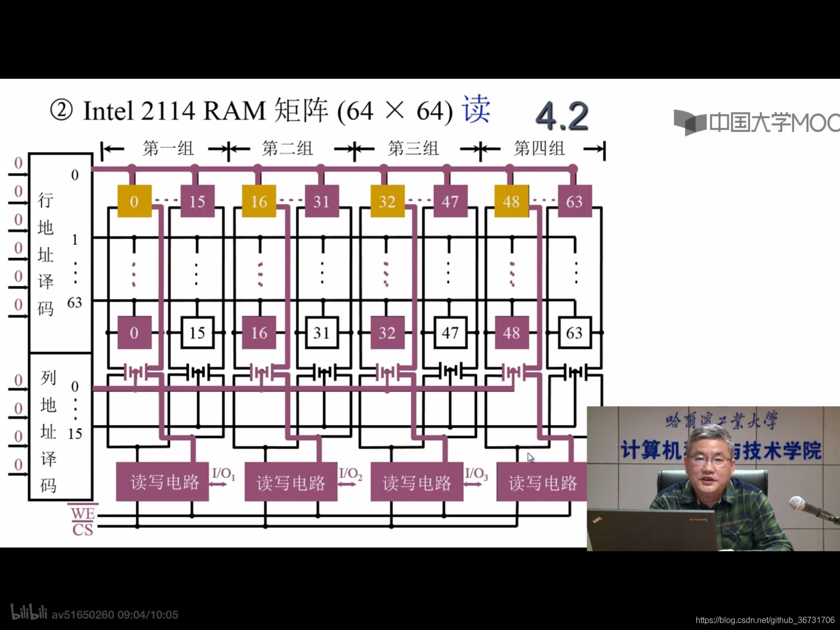840x630 pixels.
Task: Click row decoder output number 63
Action: (75, 303)
